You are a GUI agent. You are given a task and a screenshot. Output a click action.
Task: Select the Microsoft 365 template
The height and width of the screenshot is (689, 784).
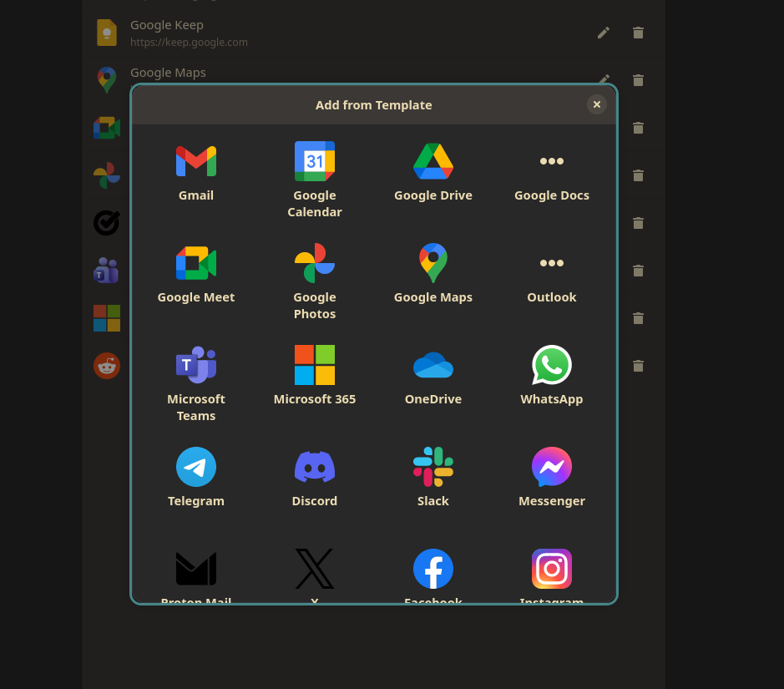[315, 377]
